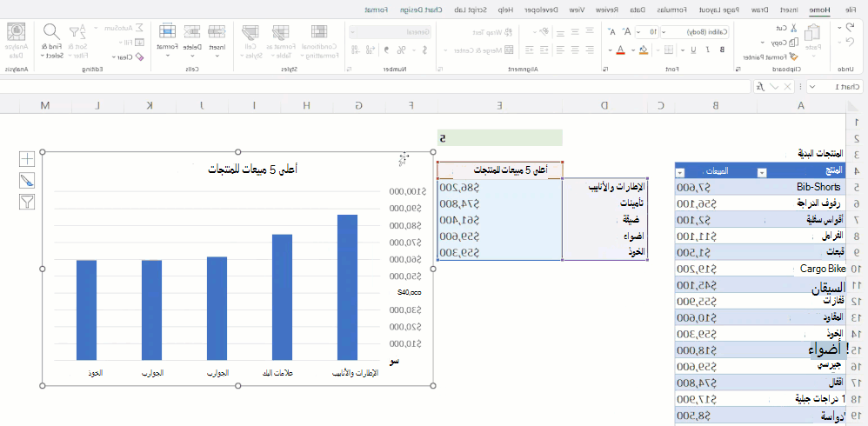
Task: Click the formula bar Enter checkmark
Action: coord(774,87)
